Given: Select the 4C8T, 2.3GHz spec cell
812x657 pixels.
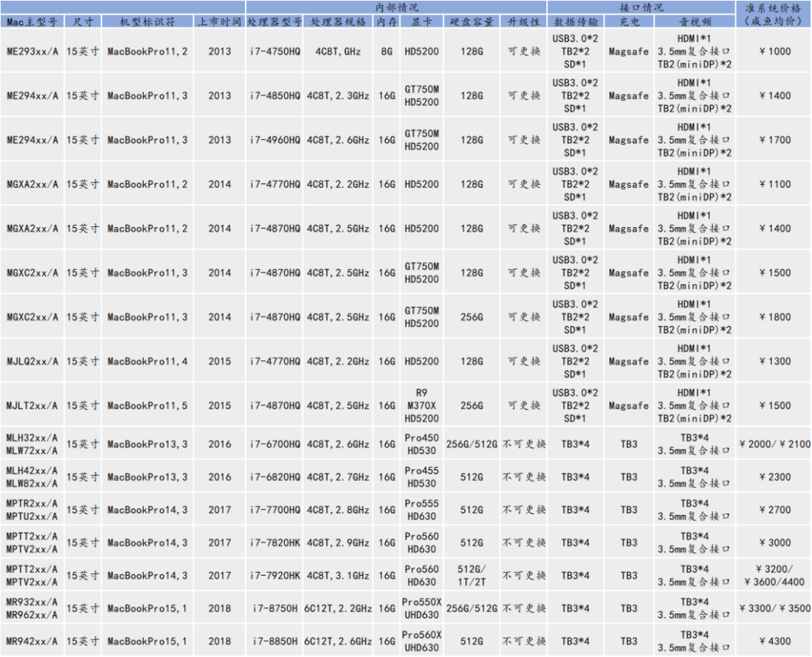Looking at the screenshot, I should 338,95.
